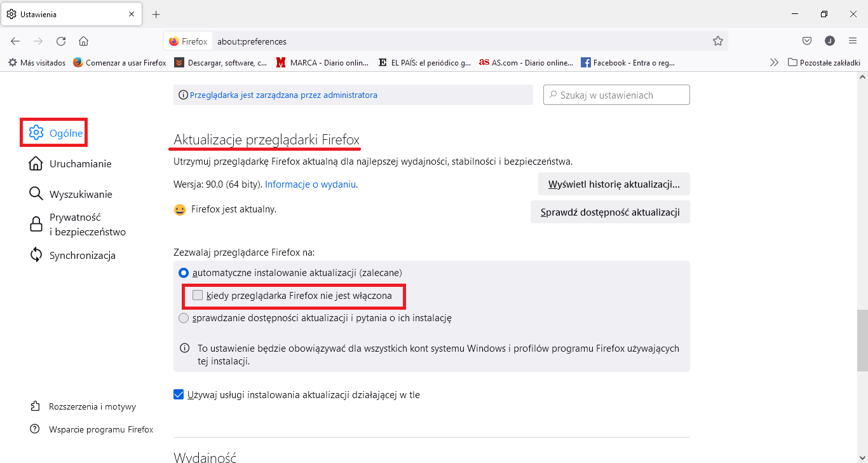The width and height of the screenshot is (868, 463).
Task: Open the Firefox account avatar menu
Action: coord(830,41)
